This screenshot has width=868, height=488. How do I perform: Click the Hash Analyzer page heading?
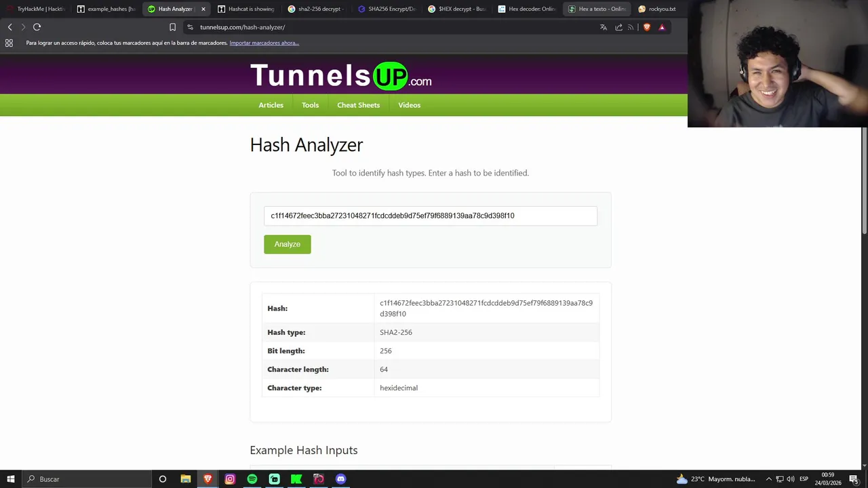tap(307, 144)
